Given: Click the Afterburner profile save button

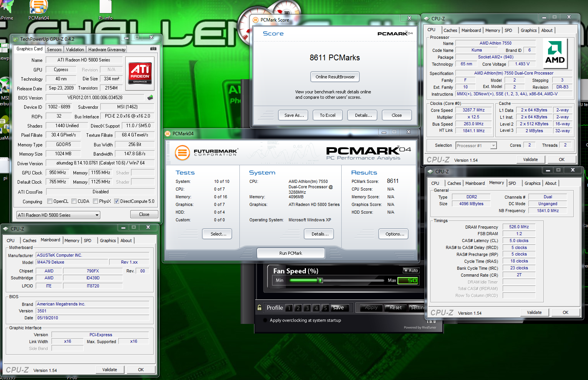Looking at the screenshot, I should pyautogui.click(x=339, y=308).
